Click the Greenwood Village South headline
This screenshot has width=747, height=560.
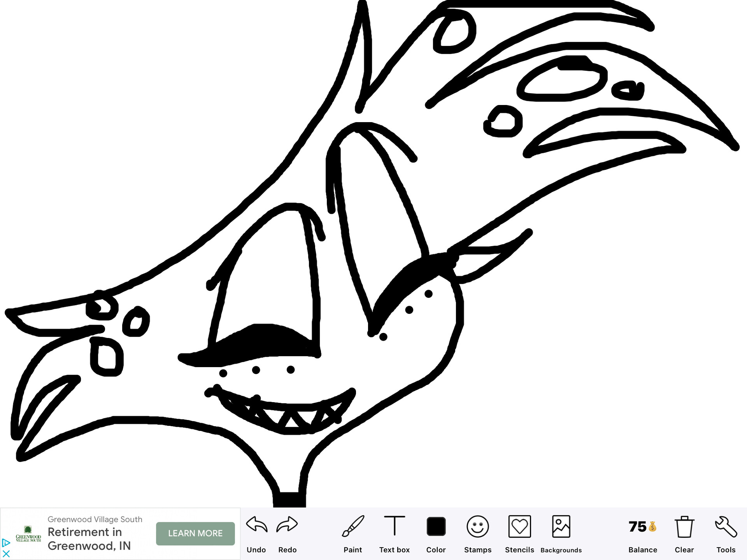95,519
